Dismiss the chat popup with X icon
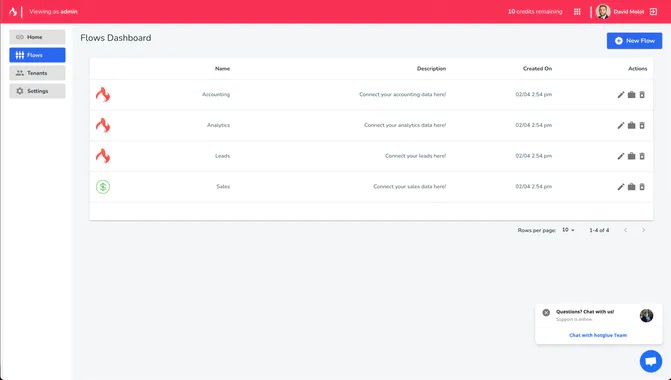 click(x=546, y=313)
